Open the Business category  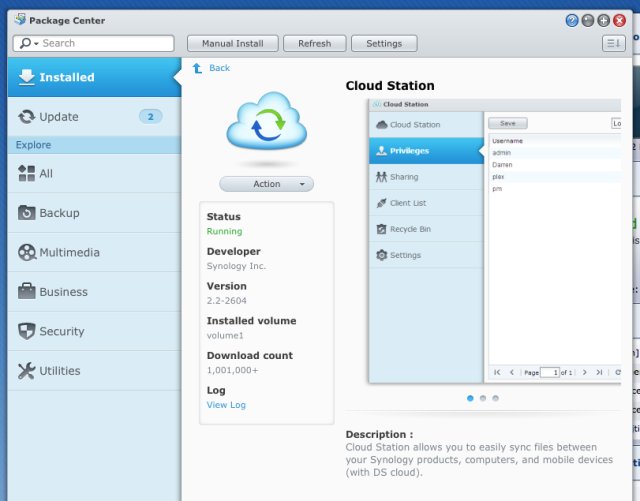click(x=94, y=292)
